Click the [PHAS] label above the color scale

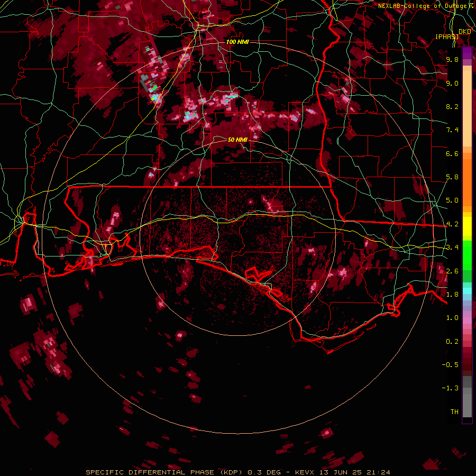447,37
